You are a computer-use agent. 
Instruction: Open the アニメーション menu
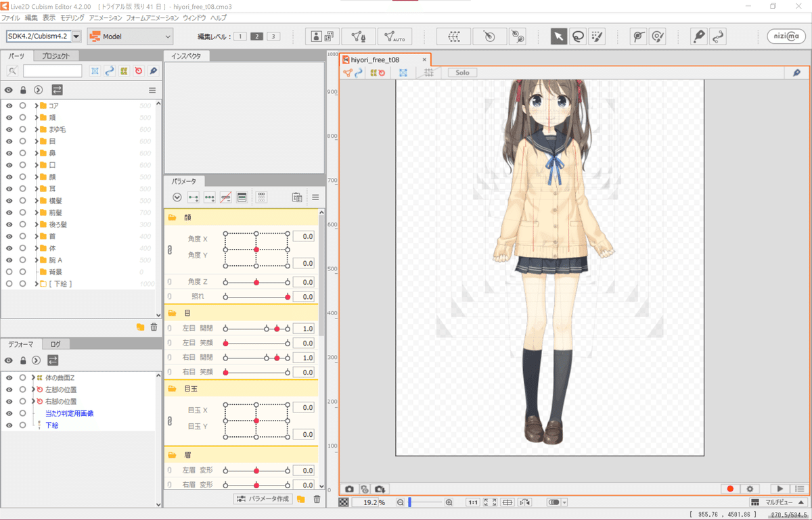(x=106, y=18)
